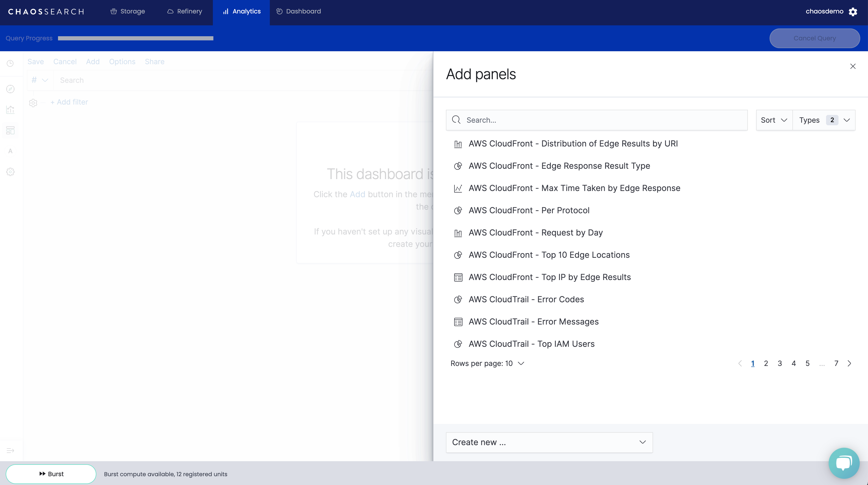This screenshot has width=868, height=485.
Task: Open the Dashboard layout icon in sidebar
Action: [x=10, y=130]
